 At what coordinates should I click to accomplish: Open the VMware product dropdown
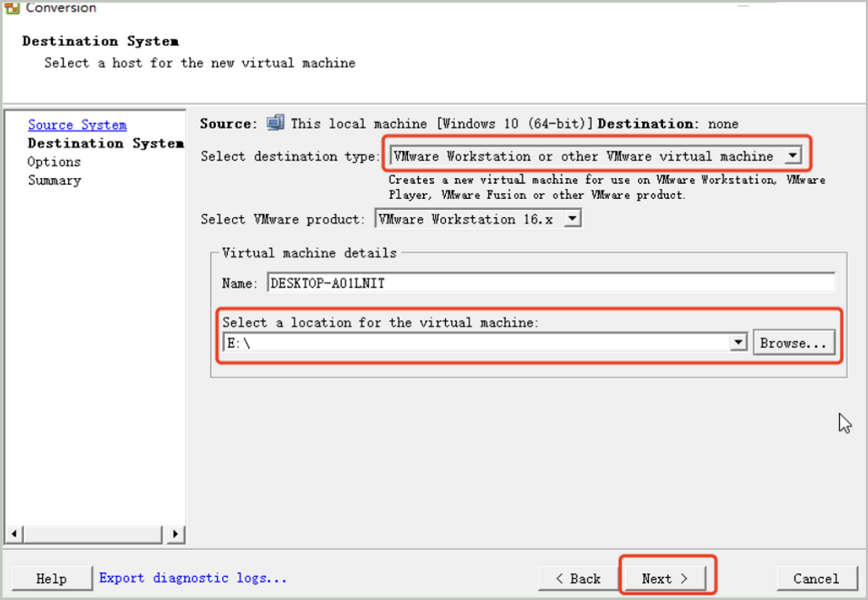click(572, 219)
